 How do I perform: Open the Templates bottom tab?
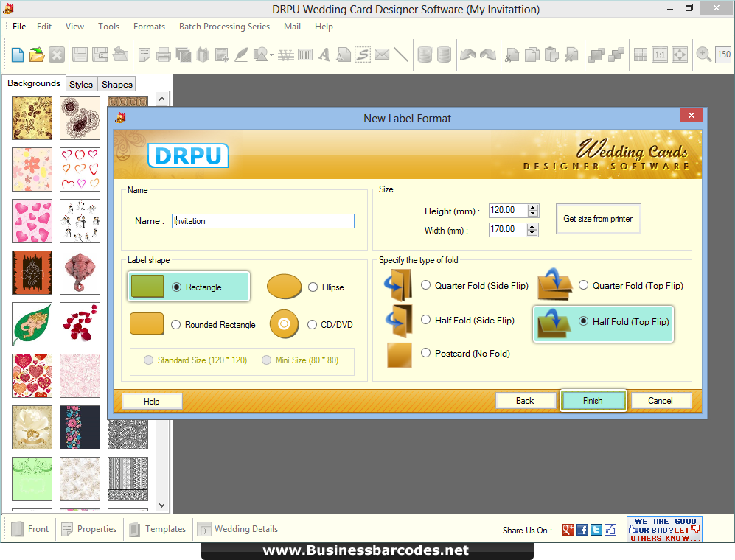(158, 529)
